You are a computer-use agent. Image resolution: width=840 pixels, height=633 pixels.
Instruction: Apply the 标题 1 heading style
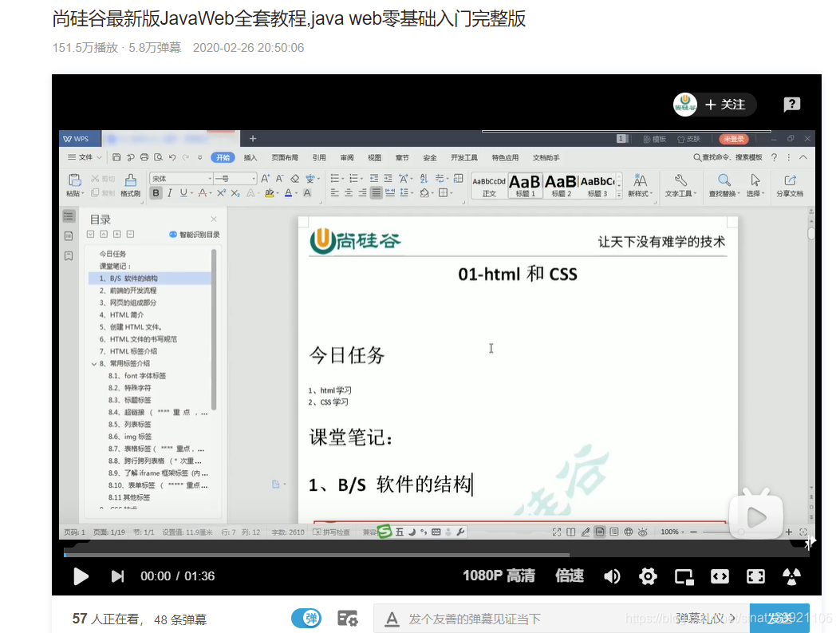coord(525,185)
